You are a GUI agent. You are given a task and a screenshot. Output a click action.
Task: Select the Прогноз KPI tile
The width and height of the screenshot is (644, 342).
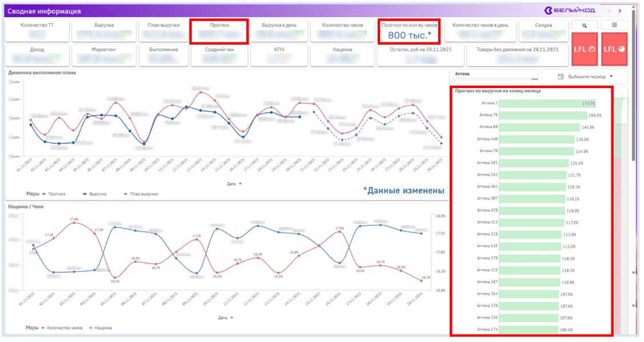pyautogui.click(x=219, y=31)
